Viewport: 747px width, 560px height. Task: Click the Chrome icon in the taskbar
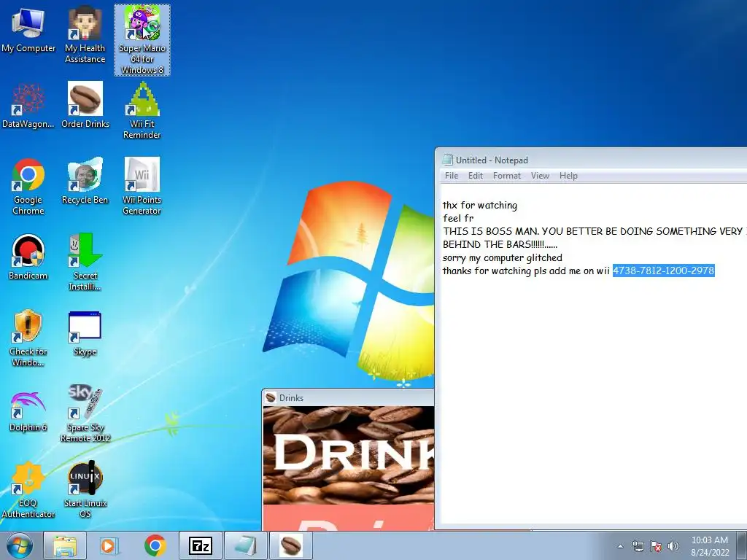click(x=155, y=545)
